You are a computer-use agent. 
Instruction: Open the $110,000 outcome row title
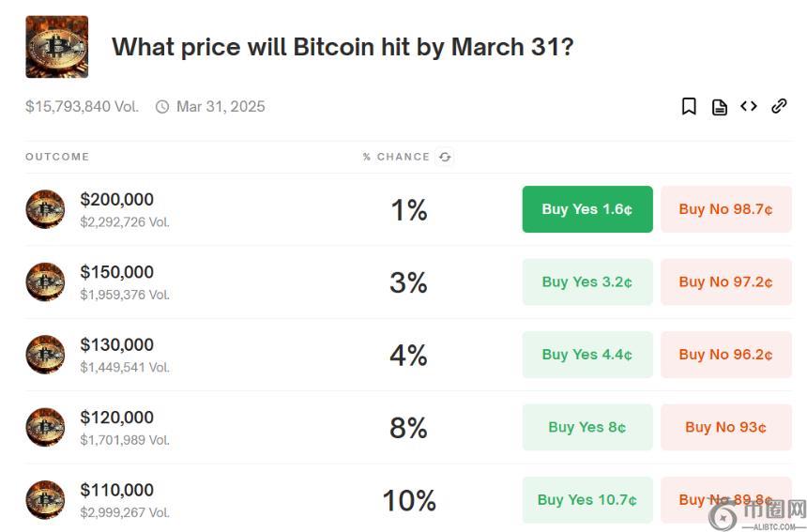pyautogui.click(x=116, y=490)
